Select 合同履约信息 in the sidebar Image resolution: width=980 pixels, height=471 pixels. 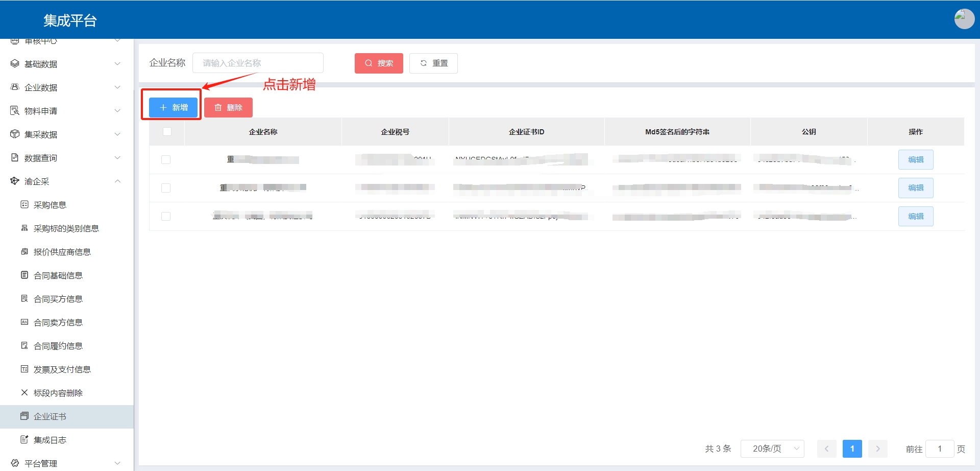58,346
